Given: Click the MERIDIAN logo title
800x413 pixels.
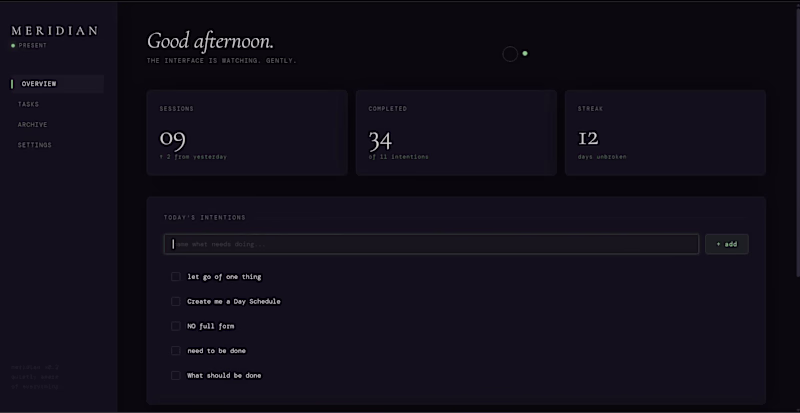Looking at the screenshot, I should pos(55,31).
